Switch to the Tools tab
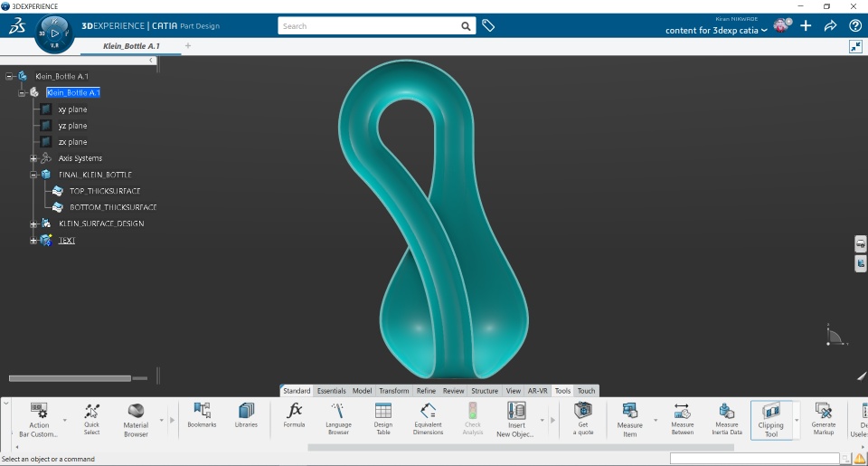Screen dimensions: 868x466 pyautogui.click(x=562, y=391)
